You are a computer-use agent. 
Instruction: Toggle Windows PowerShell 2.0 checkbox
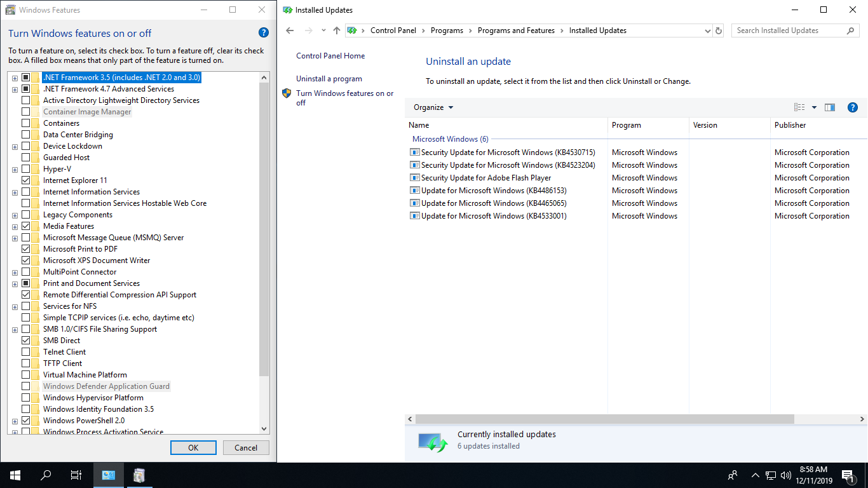click(x=26, y=421)
